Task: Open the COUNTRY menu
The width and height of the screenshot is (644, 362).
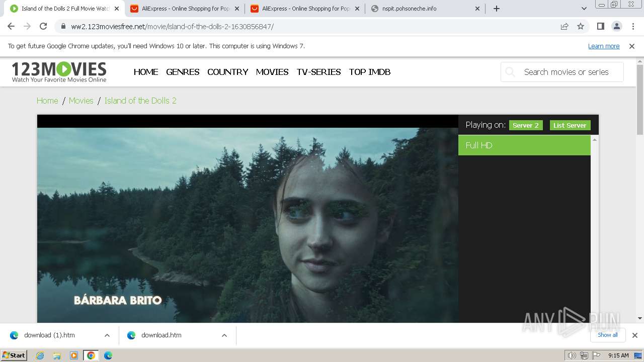Action: (x=227, y=72)
